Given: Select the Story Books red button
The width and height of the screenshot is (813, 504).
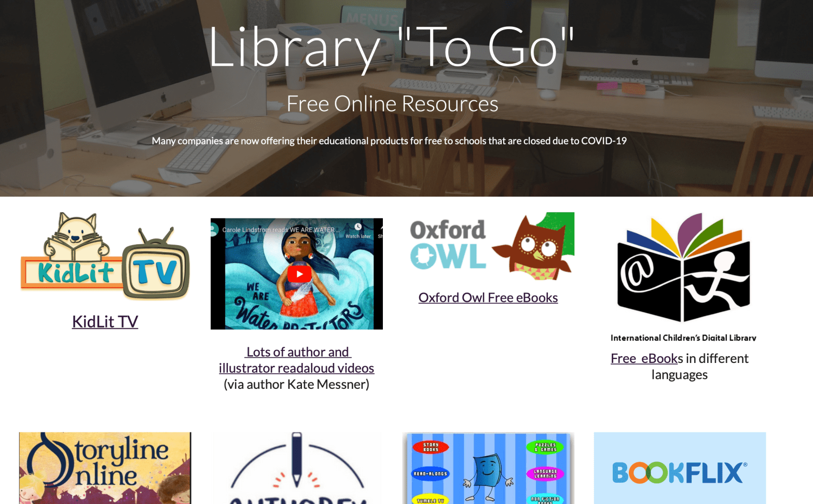Looking at the screenshot, I should [431, 447].
